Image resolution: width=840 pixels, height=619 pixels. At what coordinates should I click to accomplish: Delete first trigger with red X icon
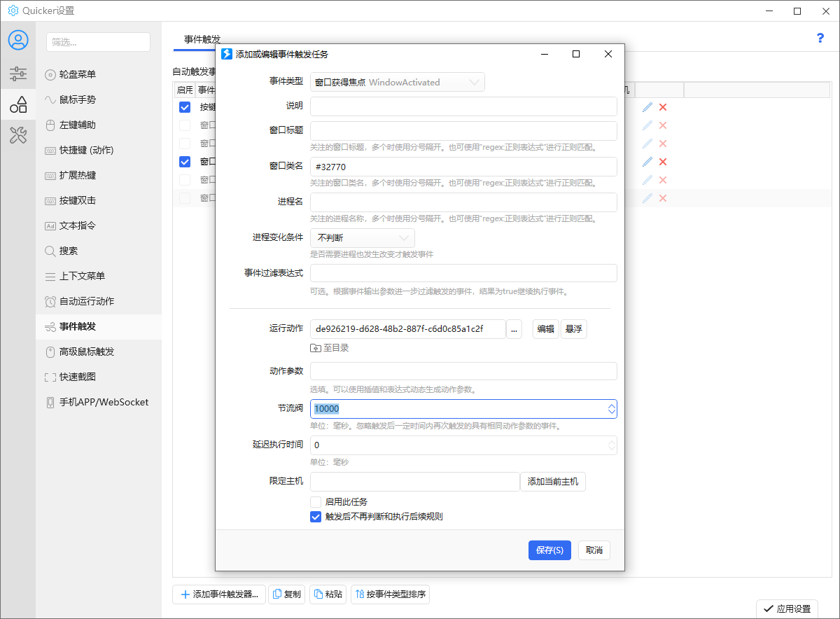663,107
